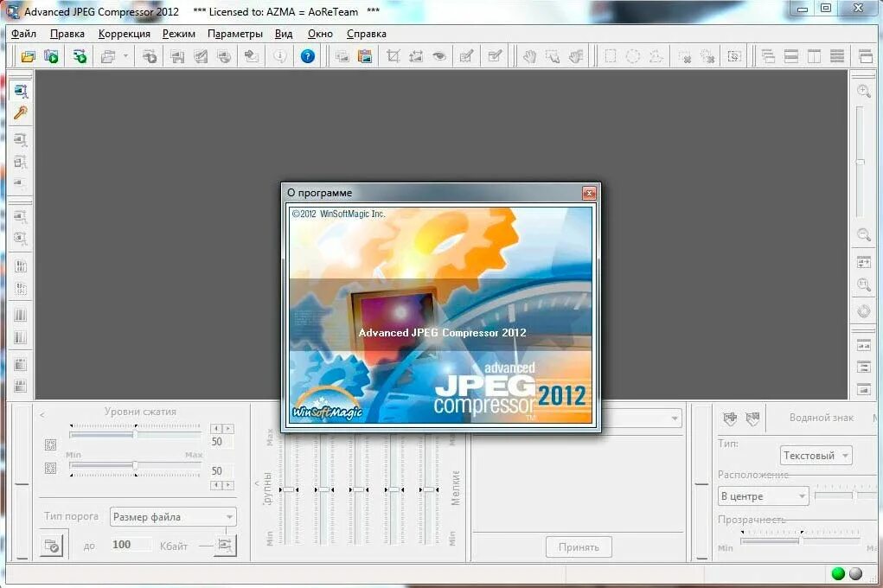Image resolution: width=883 pixels, height=588 pixels.
Task: Close the О программе dialog
Action: (x=588, y=193)
